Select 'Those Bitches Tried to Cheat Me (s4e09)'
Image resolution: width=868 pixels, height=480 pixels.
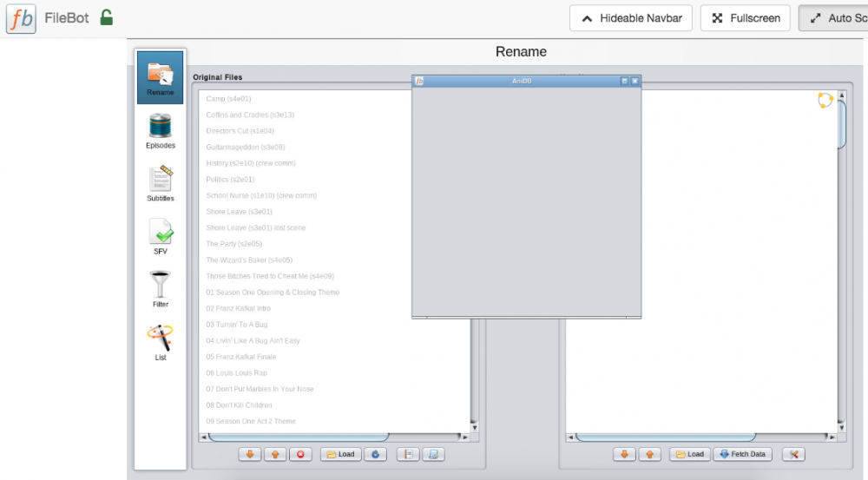(x=270, y=276)
